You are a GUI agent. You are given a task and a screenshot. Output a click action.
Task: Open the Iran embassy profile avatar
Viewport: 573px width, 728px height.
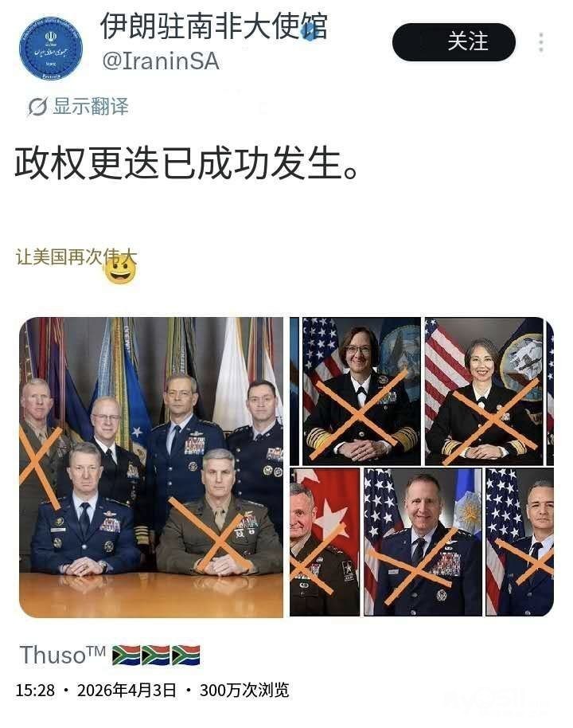pos(51,49)
